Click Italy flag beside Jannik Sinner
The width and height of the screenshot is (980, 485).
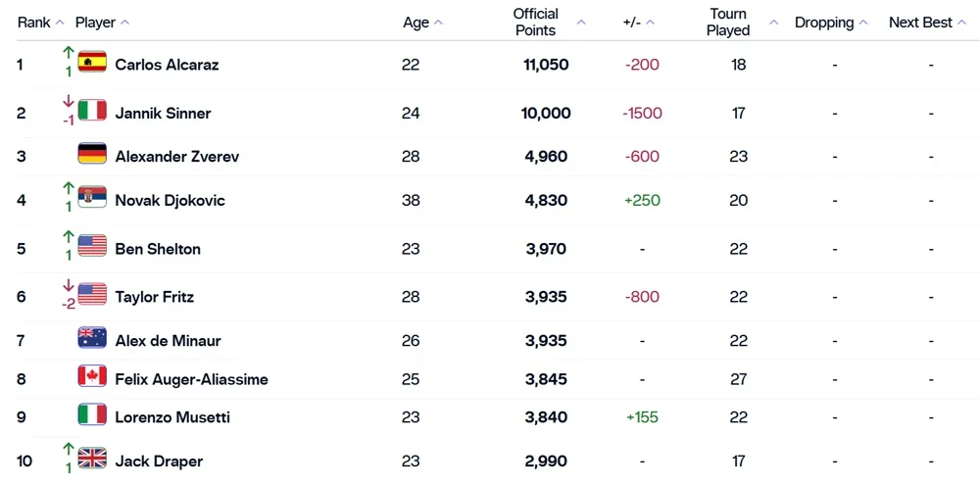pyautogui.click(x=92, y=113)
